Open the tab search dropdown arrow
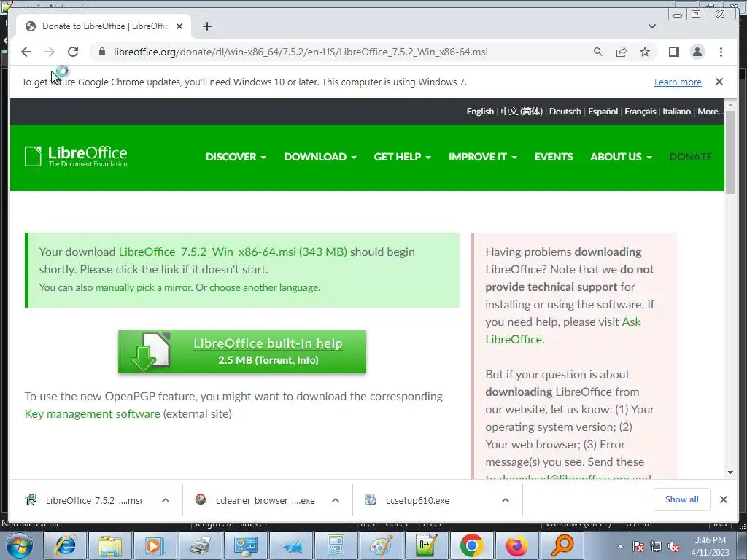This screenshot has width=747, height=560. 651,26
